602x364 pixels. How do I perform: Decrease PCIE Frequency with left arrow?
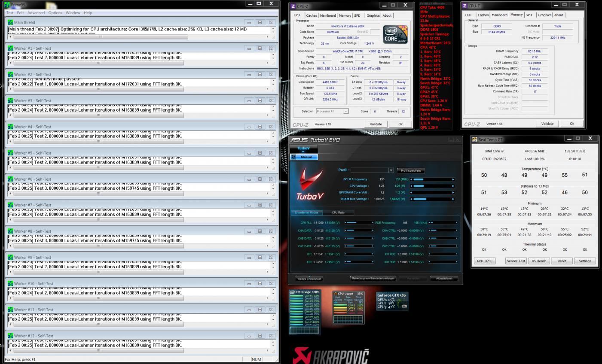coord(430,223)
